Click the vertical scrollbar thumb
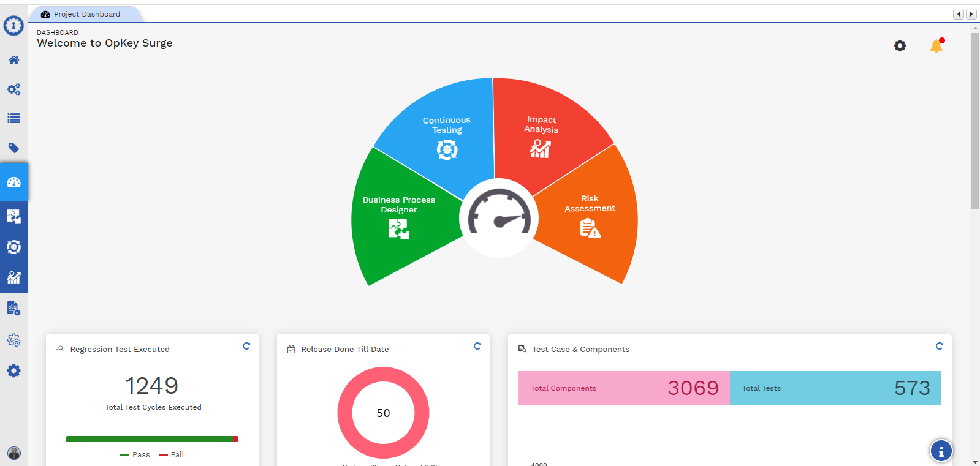Image resolution: width=980 pixels, height=466 pixels. point(975,121)
